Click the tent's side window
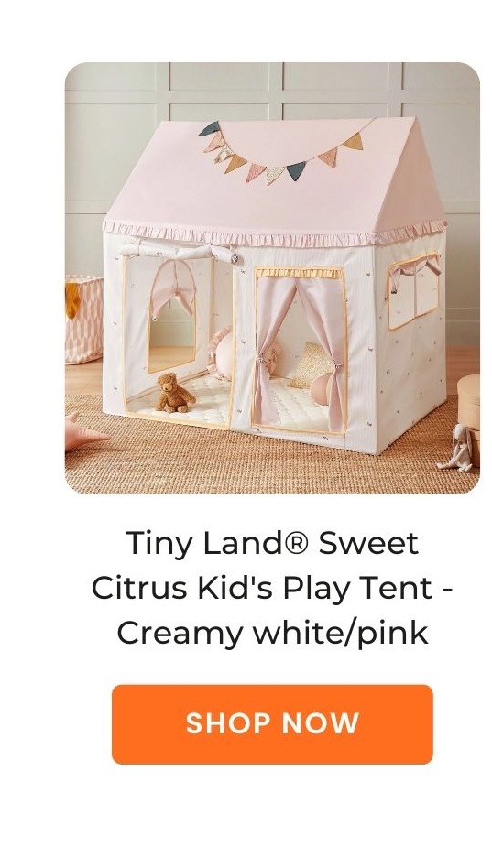The height and width of the screenshot is (868, 492). tap(414, 290)
